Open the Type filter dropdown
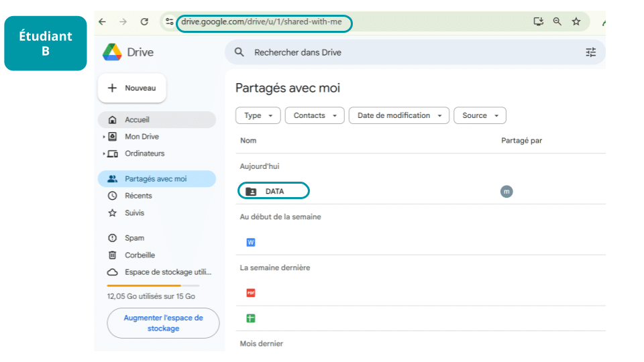The width and height of the screenshot is (644, 362). 258,115
